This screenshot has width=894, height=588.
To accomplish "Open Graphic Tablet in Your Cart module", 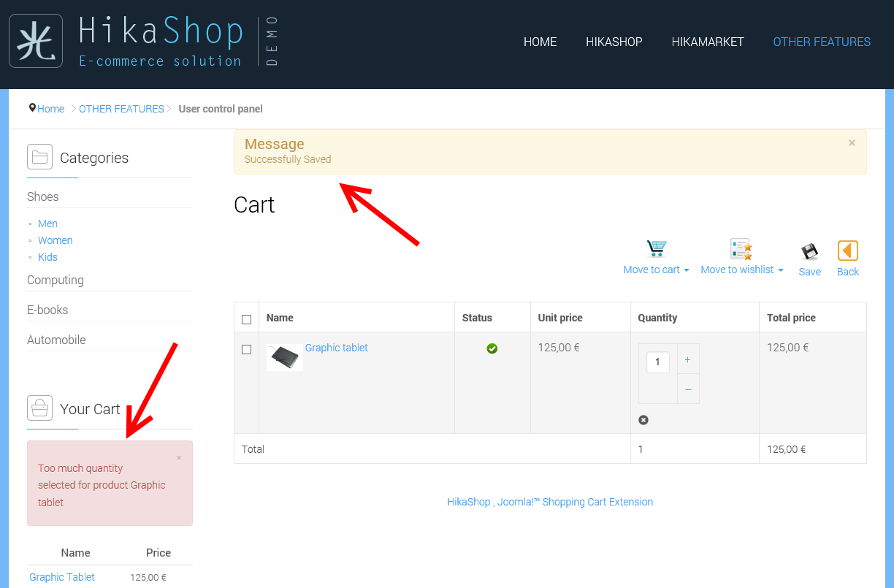I will (62, 577).
